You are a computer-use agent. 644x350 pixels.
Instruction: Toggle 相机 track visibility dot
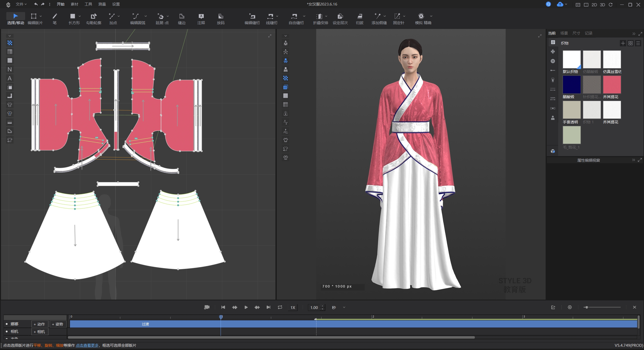pos(7,332)
